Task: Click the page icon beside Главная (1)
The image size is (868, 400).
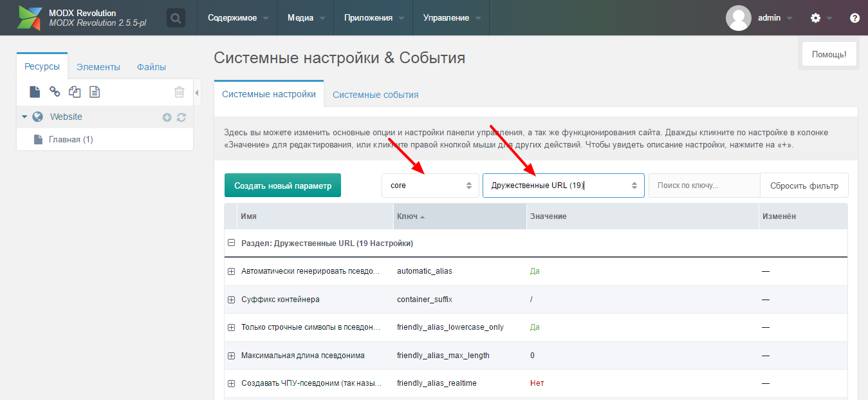Action: (x=38, y=139)
